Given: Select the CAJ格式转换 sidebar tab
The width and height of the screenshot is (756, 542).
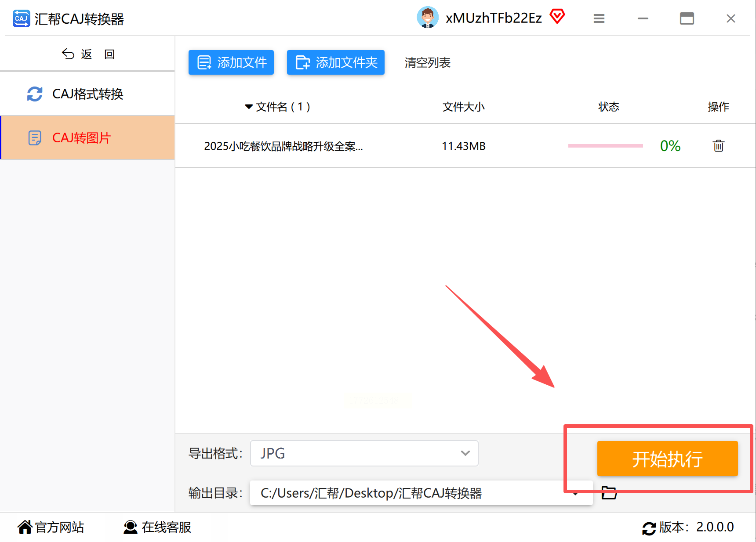Looking at the screenshot, I should click(x=87, y=94).
